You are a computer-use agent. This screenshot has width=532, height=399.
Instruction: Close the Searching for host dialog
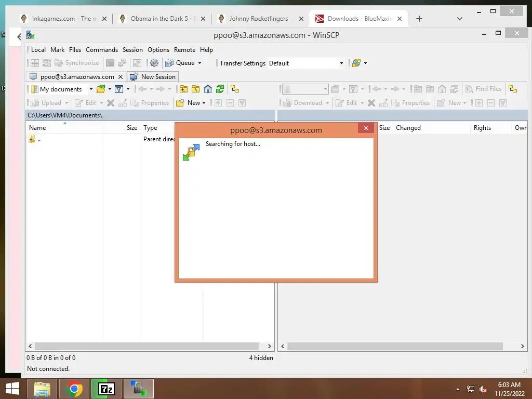(x=366, y=128)
